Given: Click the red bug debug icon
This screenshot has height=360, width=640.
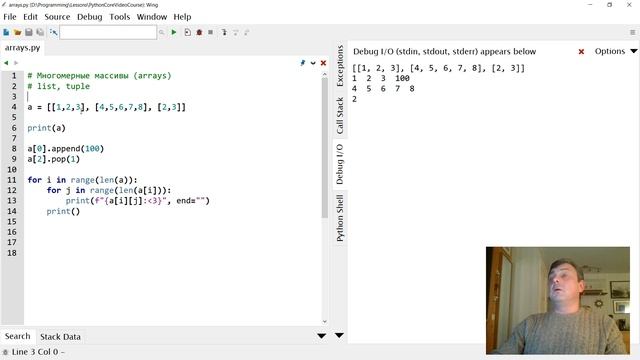Looking at the screenshot, I should click(199, 32).
